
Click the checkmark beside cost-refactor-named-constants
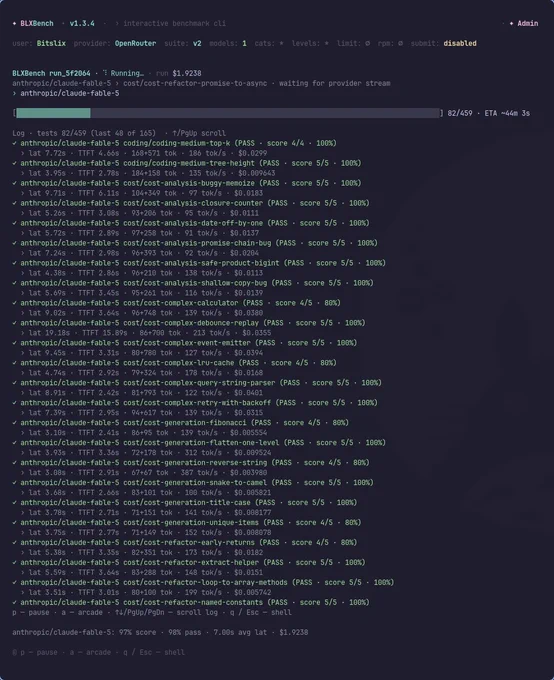pos(15,602)
